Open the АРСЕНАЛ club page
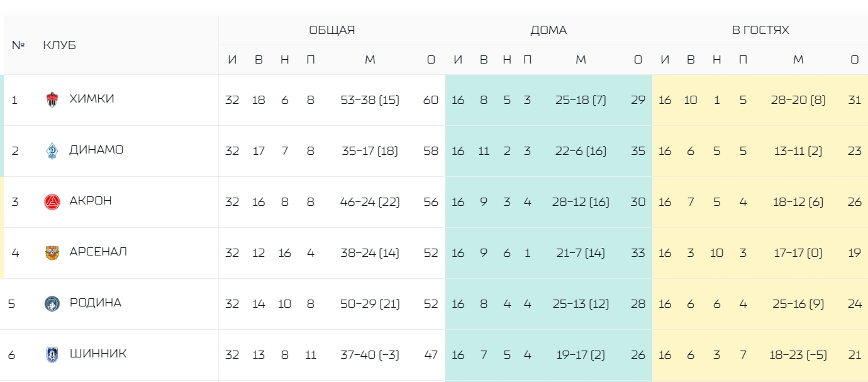The image size is (868, 382). 98,252
